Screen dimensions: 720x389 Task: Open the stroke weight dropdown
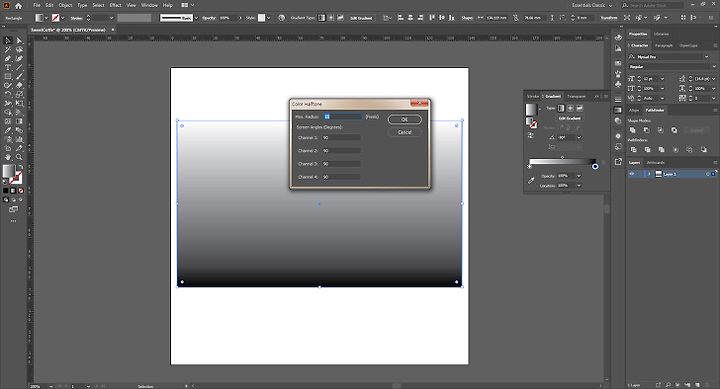coord(111,18)
